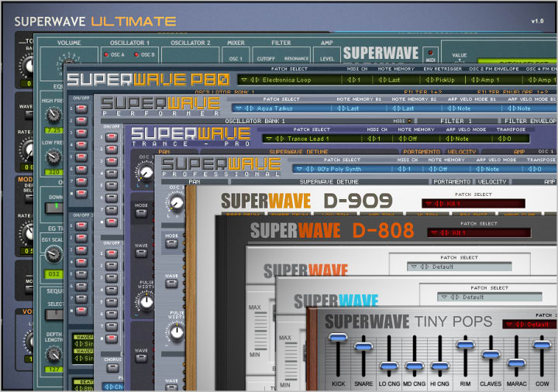Click the Cow fader handle in Tiny Pops
Viewport: 558px width, 392px height.
[542, 344]
